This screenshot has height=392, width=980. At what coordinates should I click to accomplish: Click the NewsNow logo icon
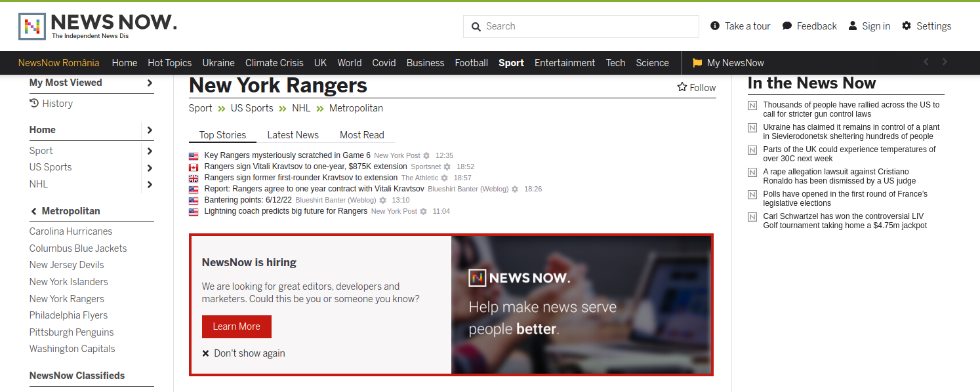pos(31,26)
